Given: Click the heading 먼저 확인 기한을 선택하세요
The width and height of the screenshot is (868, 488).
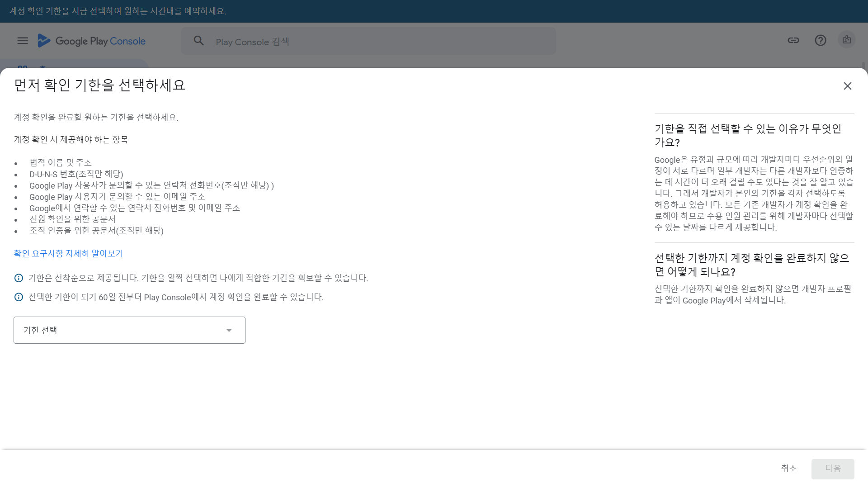Looking at the screenshot, I should pyautogui.click(x=100, y=85).
